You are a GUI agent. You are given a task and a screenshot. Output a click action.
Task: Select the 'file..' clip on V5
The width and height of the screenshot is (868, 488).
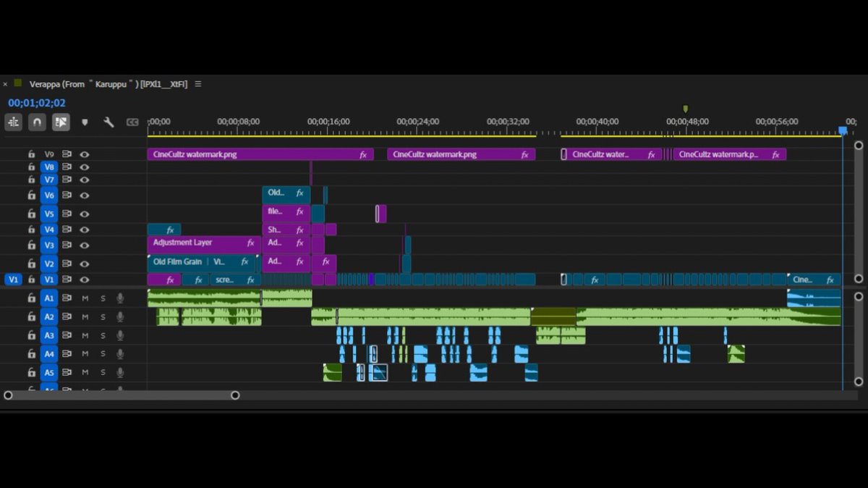click(x=286, y=213)
